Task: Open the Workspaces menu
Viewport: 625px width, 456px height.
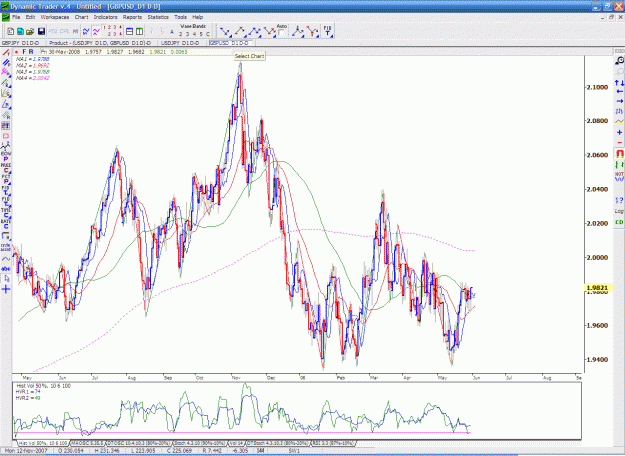Action: [55, 17]
